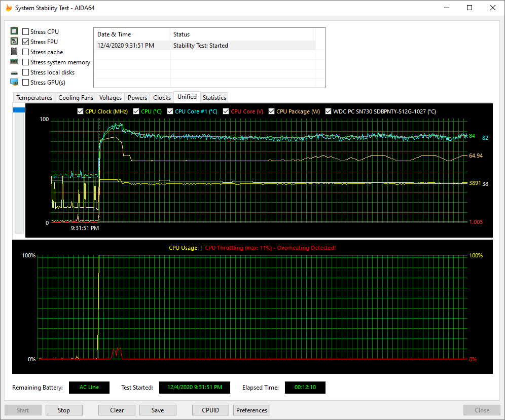Image resolution: width=505 pixels, height=420 pixels.
Task: Click the FPU percent icon beside Stress FPU
Action: [x=14, y=41]
